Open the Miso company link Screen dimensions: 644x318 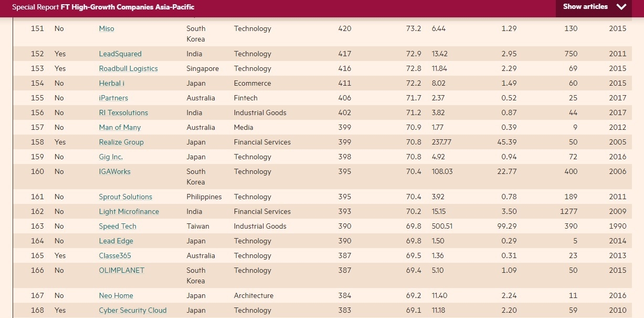(107, 29)
